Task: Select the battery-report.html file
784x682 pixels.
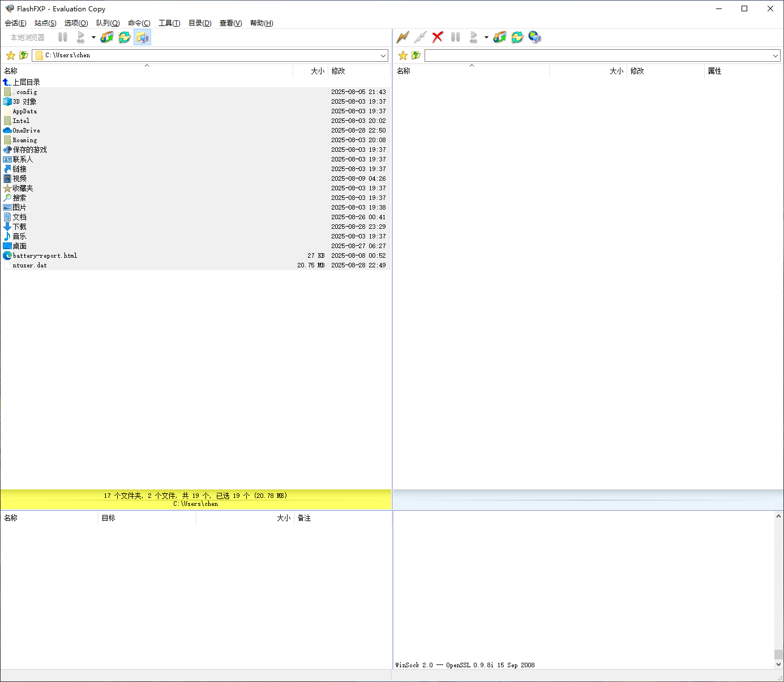Action: (45, 255)
